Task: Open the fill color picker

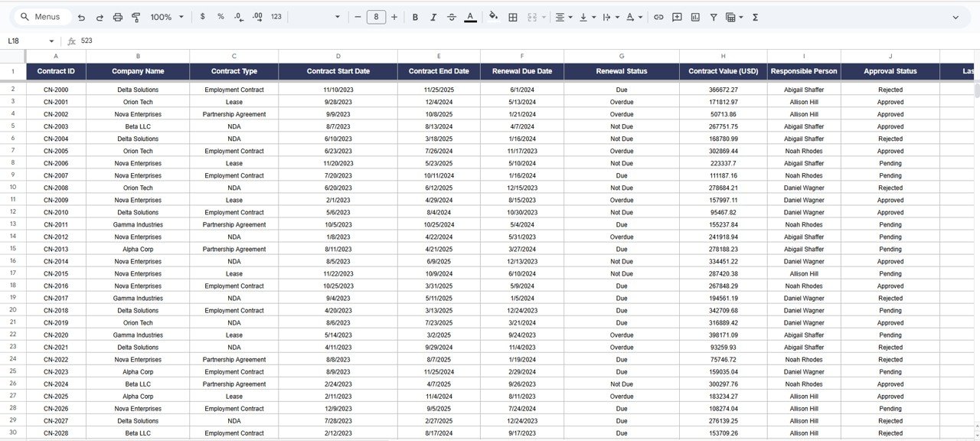Action: pyautogui.click(x=493, y=17)
